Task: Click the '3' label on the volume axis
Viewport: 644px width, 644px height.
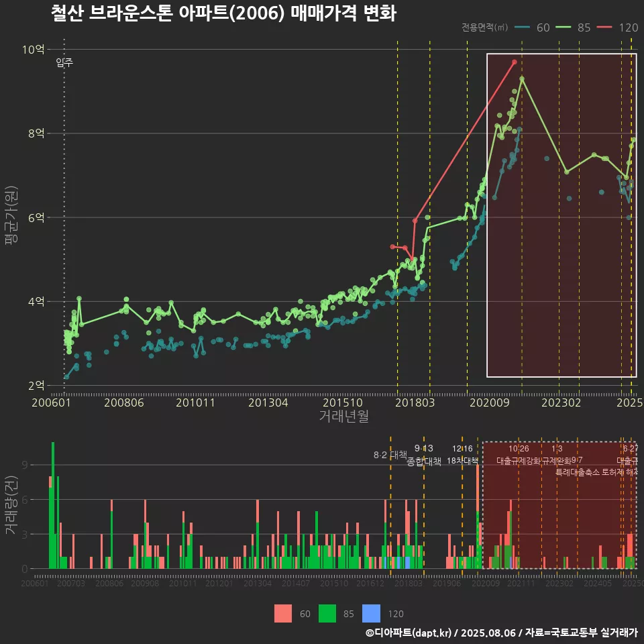Action: pos(25,535)
